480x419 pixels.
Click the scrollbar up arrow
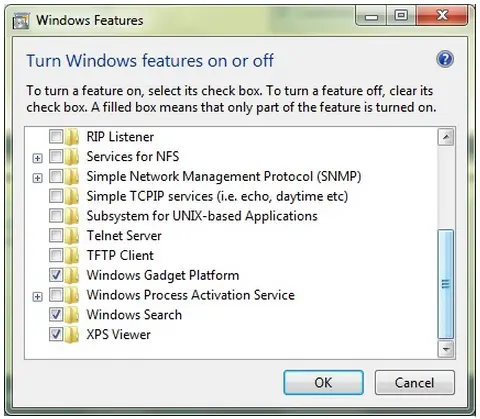pos(446,137)
